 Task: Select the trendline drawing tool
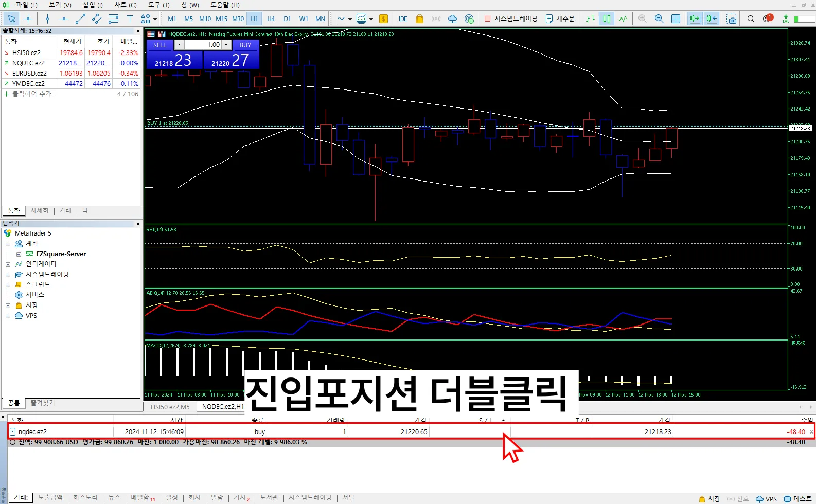pos(80,19)
